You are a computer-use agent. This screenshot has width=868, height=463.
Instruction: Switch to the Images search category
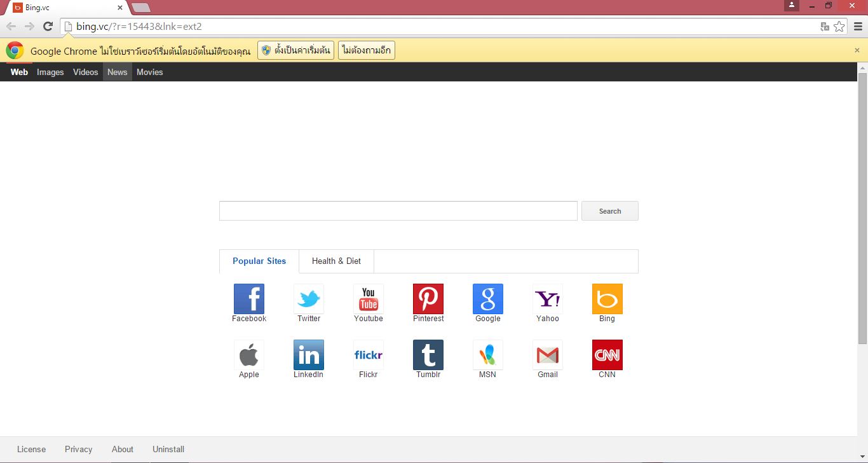coord(50,72)
